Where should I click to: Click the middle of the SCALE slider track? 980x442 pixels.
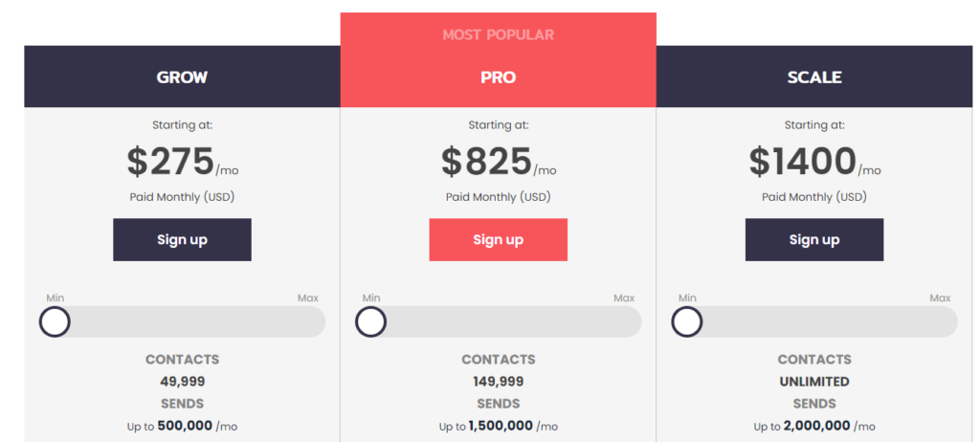click(x=813, y=322)
